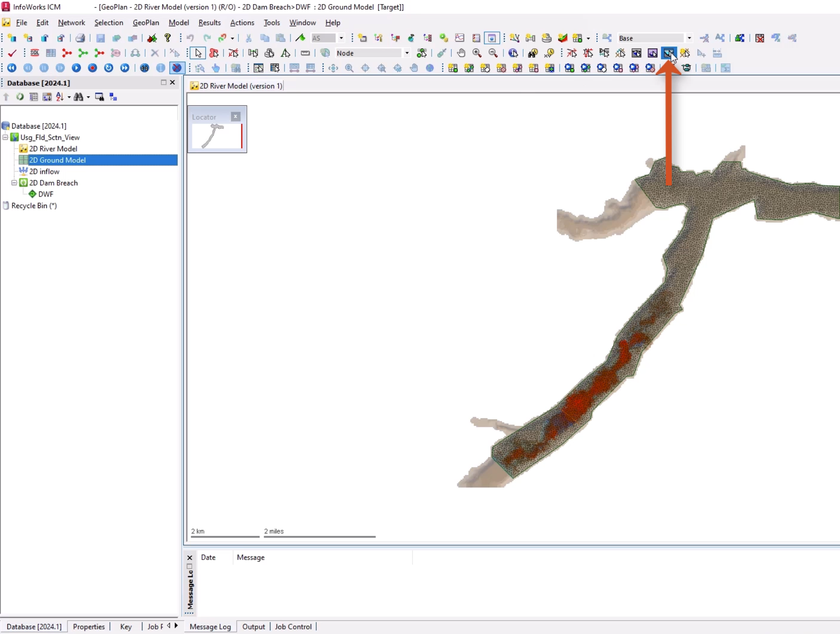
Task: Click the info cursor properties tool
Action: click(x=513, y=53)
